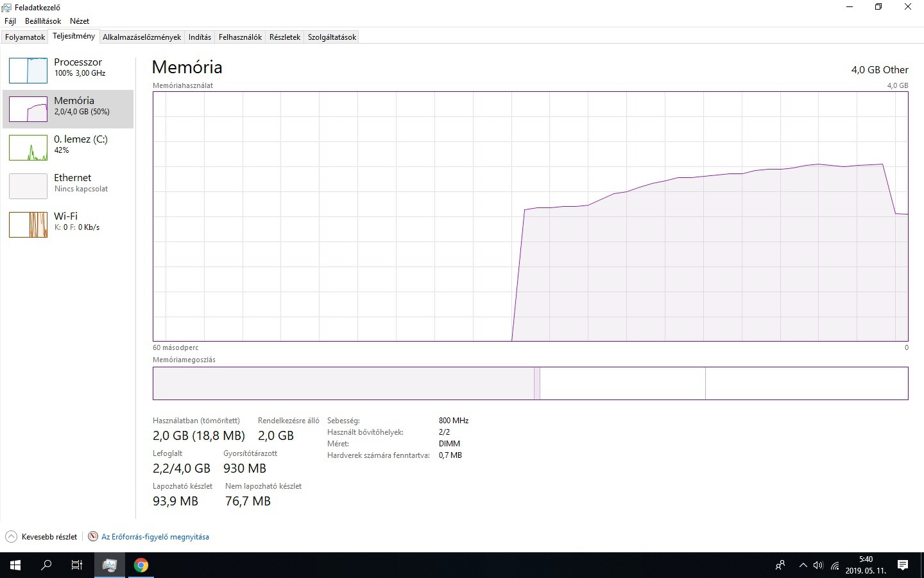Click the Kevesebb részlet button label
Image resolution: width=924 pixels, height=578 pixels.
point(49,537)
